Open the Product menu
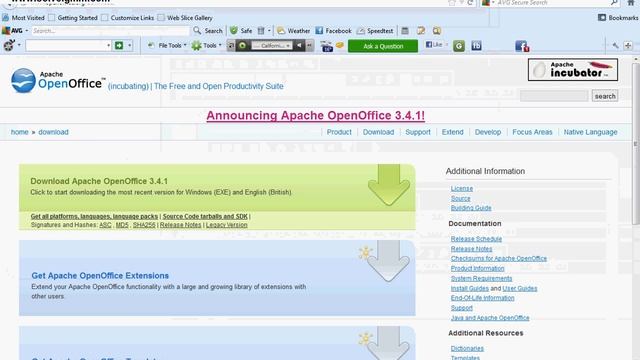 [x=339, y=132]
